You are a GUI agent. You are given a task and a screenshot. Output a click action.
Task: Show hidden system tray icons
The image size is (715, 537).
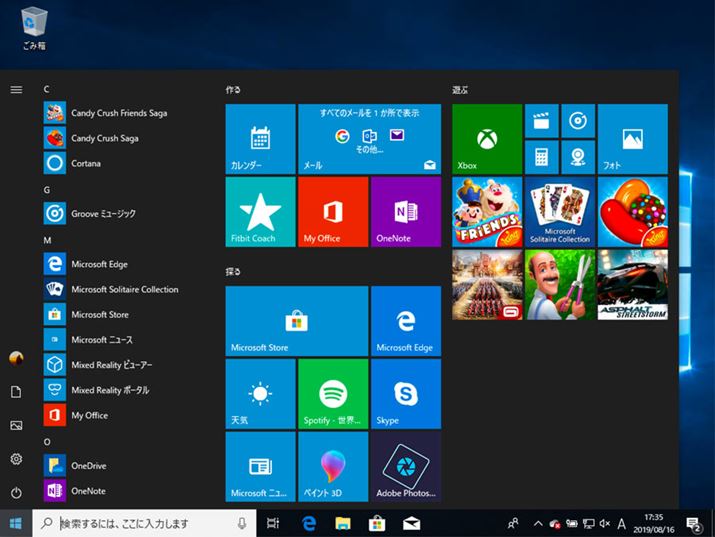click(x=538, y=523)
